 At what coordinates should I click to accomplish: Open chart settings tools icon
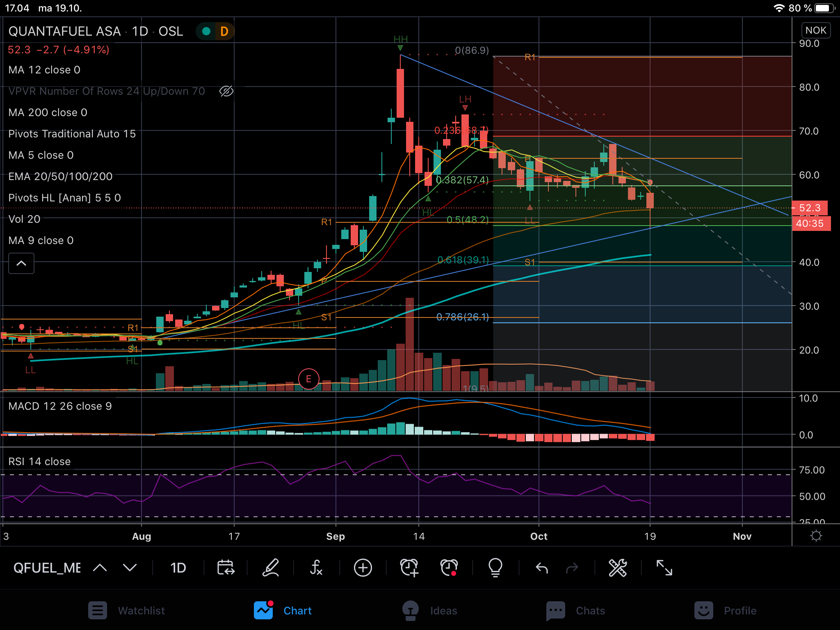tap(617, 568)
